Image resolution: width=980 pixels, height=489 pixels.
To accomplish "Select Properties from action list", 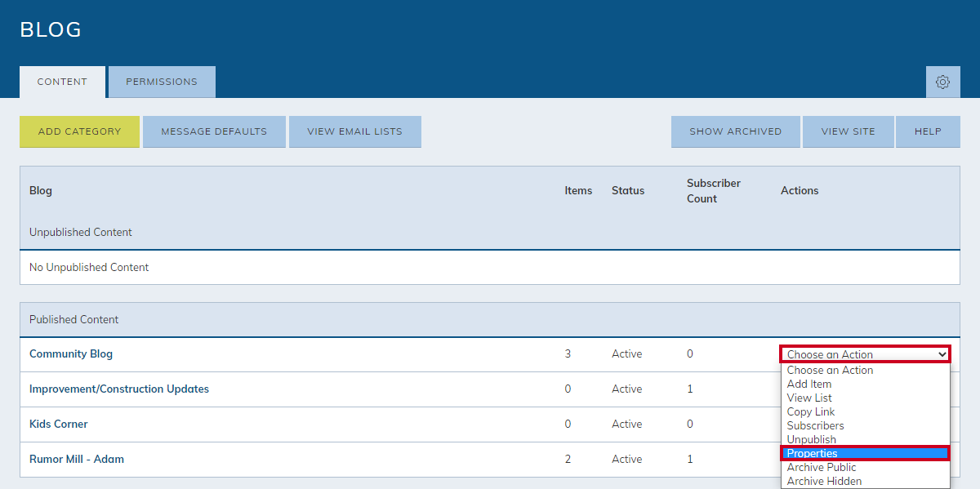I will (865, 454).
